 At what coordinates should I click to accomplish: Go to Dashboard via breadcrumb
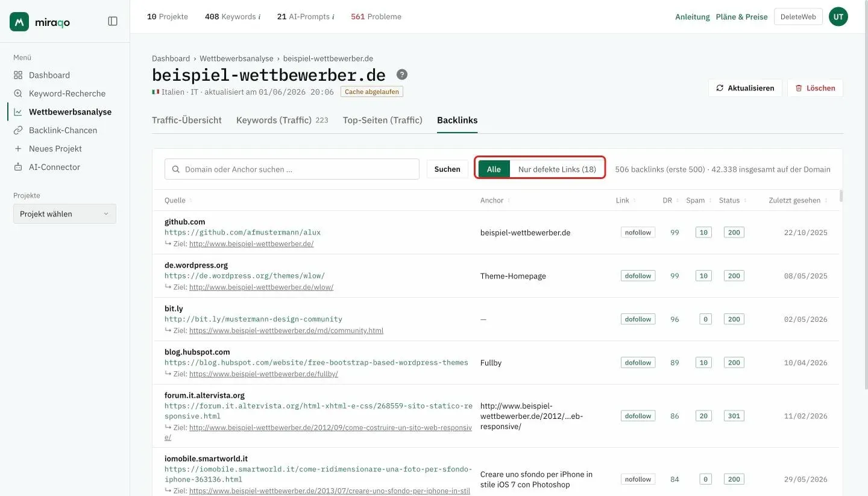tap(171, 58)
